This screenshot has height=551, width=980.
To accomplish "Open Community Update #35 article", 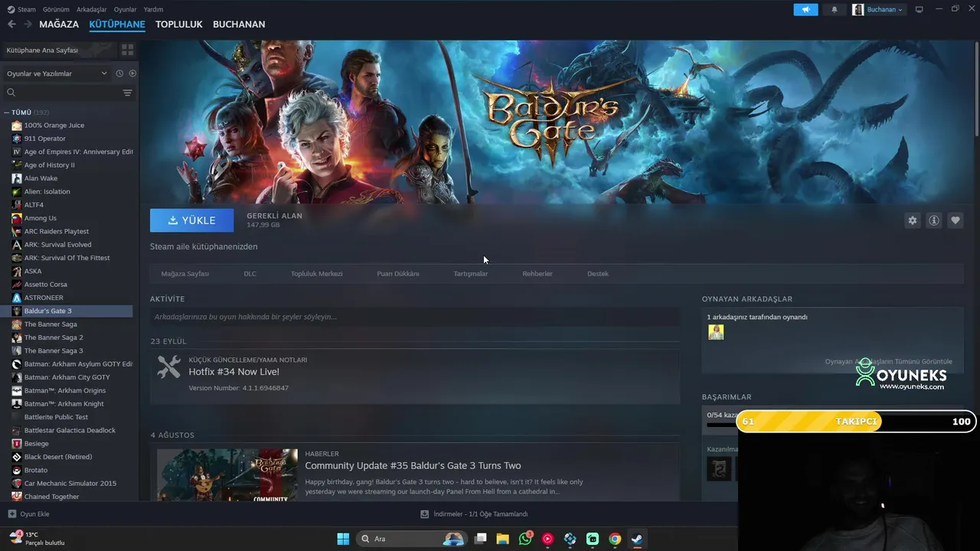I will point(413,466).
